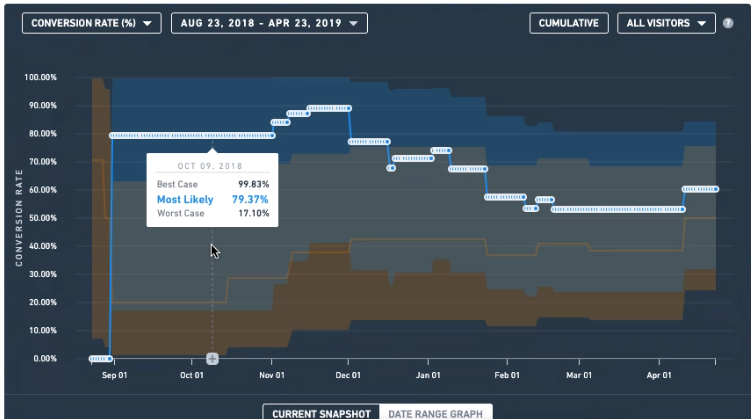Click the Most Likely value in tooltip
This screenshot has height=419, width=754.
(x=250, y=199)
